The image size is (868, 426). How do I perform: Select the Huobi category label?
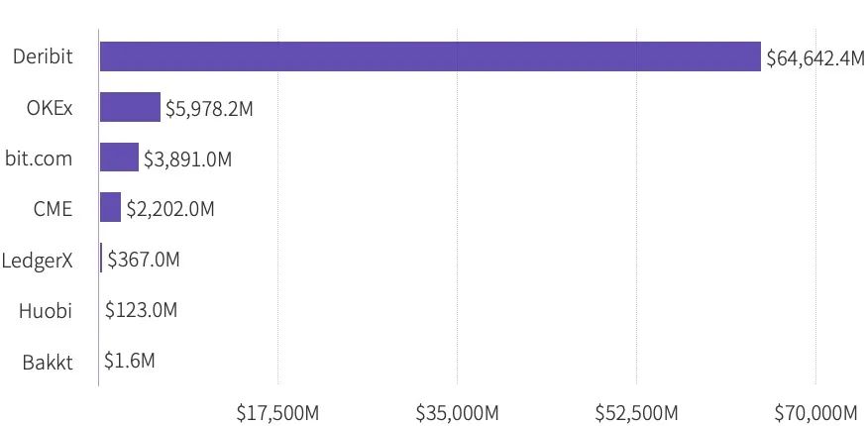pos(46,311)
